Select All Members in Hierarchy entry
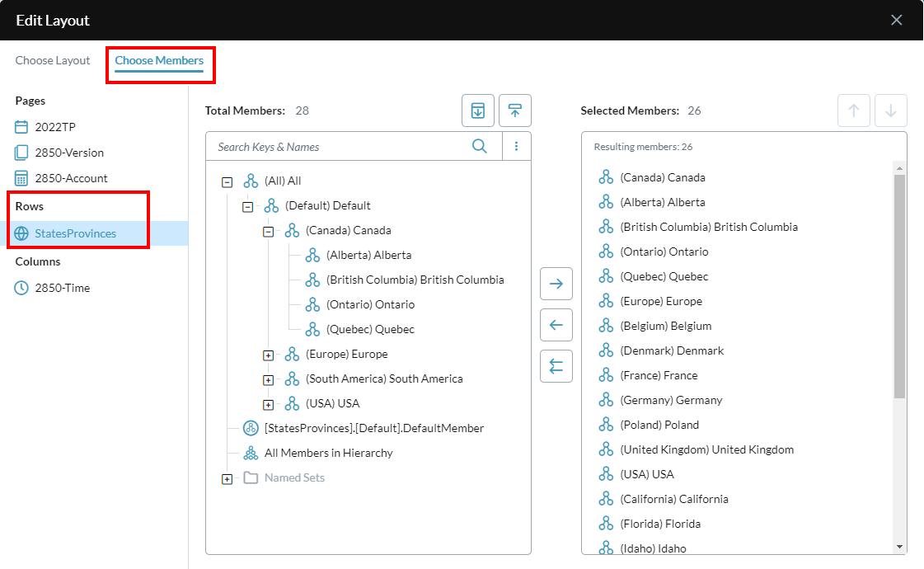The image size is (924, 569). click(x=328, y=453)
